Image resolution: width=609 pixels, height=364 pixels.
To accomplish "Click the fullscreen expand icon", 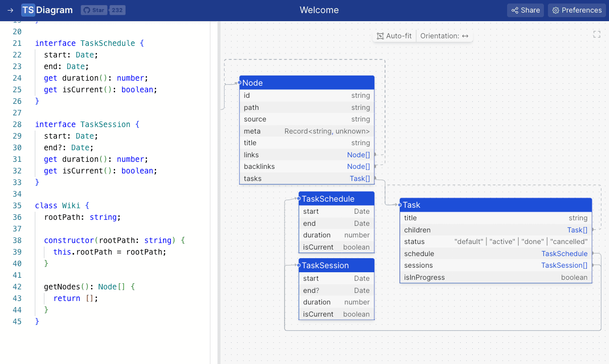I will pyautogui.click(x=596, y=34).
